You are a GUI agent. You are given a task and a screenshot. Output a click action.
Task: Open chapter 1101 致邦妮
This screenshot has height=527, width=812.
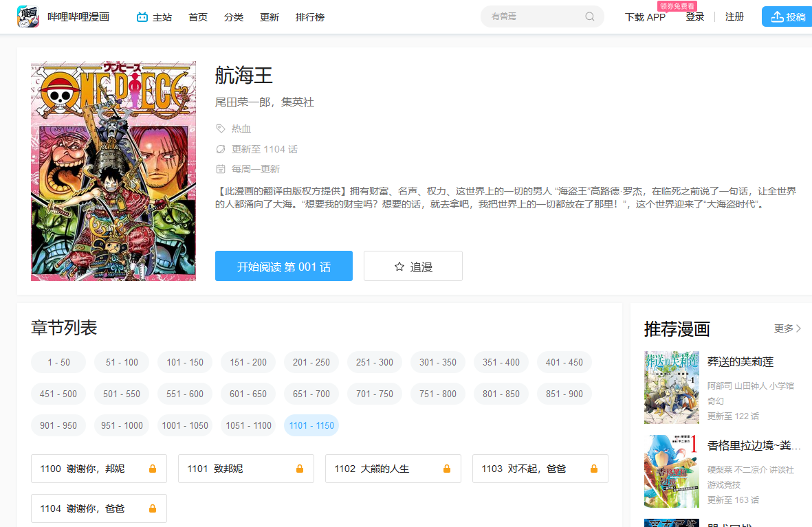pyautogui.click(x=246, y=469)
